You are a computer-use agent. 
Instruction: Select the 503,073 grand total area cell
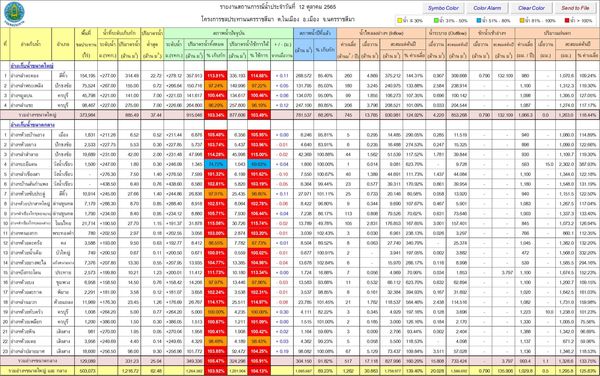pyautogui.click(x=86, y=371)
